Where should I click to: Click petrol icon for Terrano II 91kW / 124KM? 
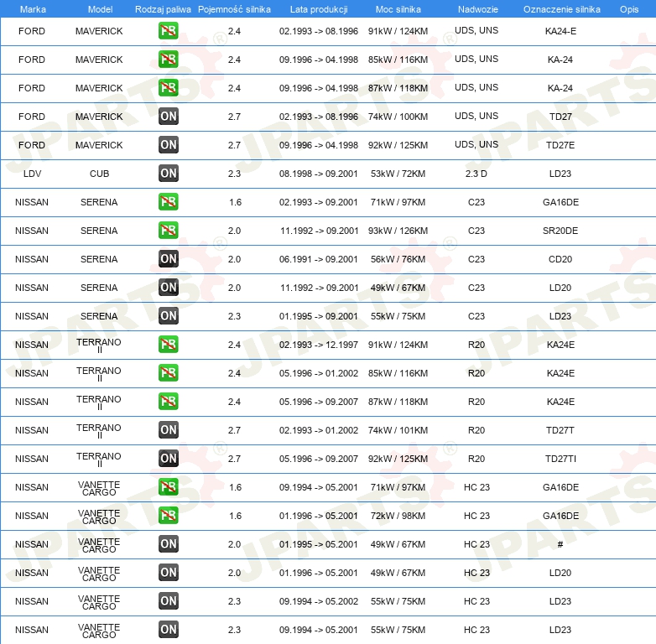[168, 345]
